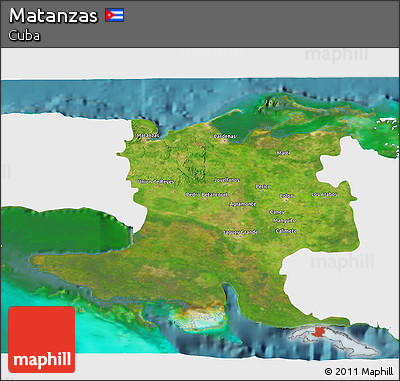Click the 2011 Maphill copyright text
Image resolution: width=400 pixels, height=381 pixels.
[x=359, y=372]
